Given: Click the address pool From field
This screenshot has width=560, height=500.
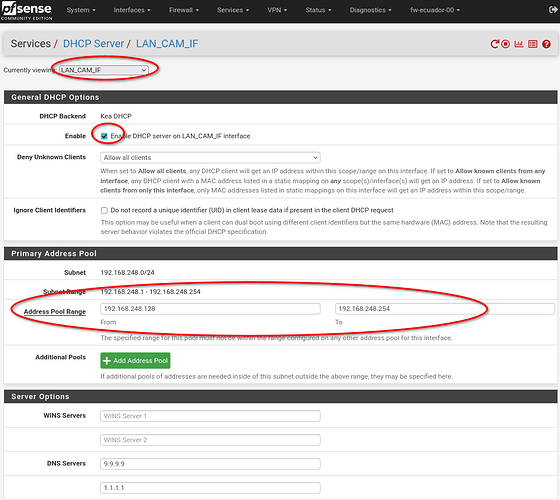Looking at the screenshot, I should point(210,309).
